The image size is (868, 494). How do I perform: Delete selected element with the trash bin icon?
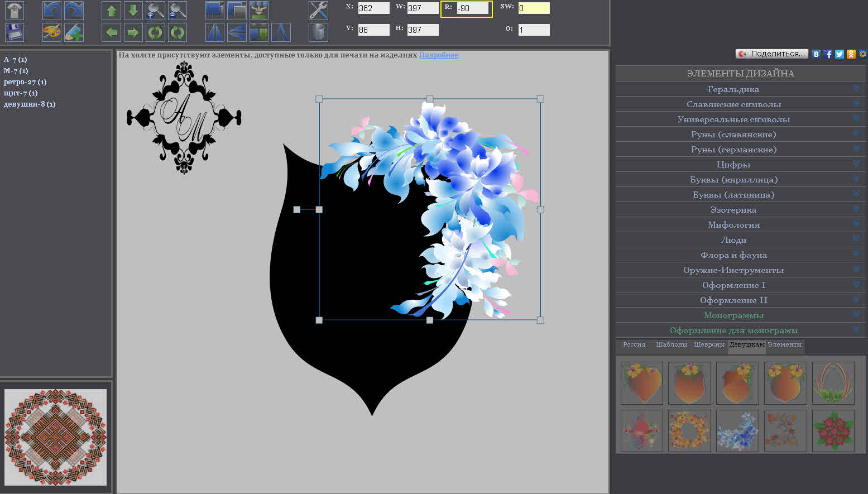pos(318,32)
